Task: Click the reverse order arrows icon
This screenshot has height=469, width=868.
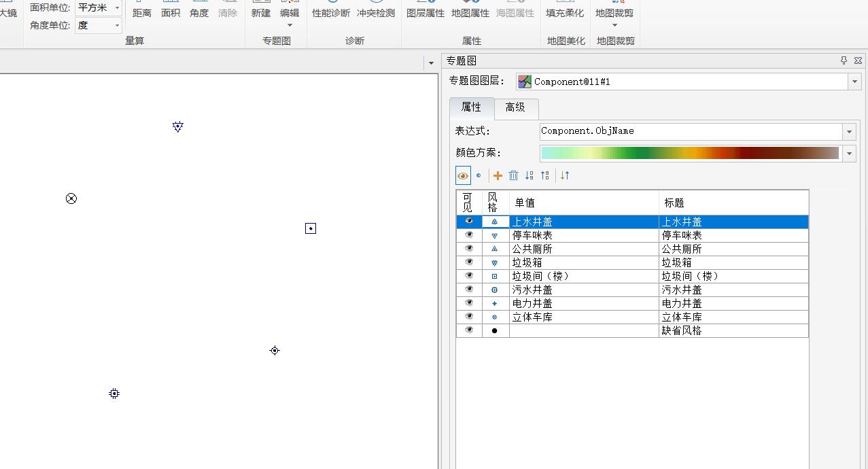Action: pos(564,175)
